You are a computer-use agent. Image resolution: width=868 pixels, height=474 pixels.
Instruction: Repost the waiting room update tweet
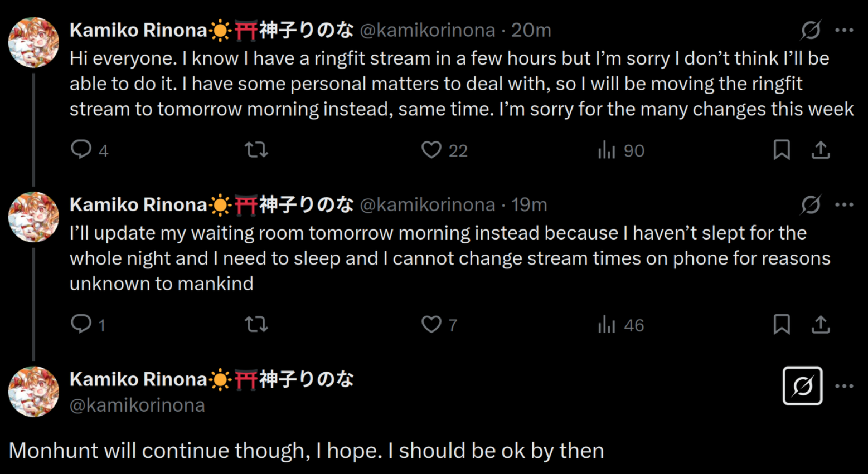[x=256, y=324]
